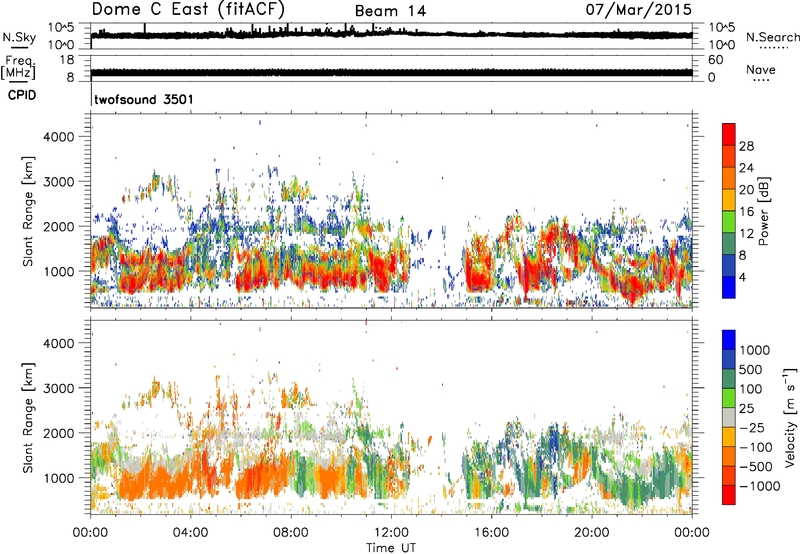Click "Slant Range [km]" label of velocity panel

(28, 418)
